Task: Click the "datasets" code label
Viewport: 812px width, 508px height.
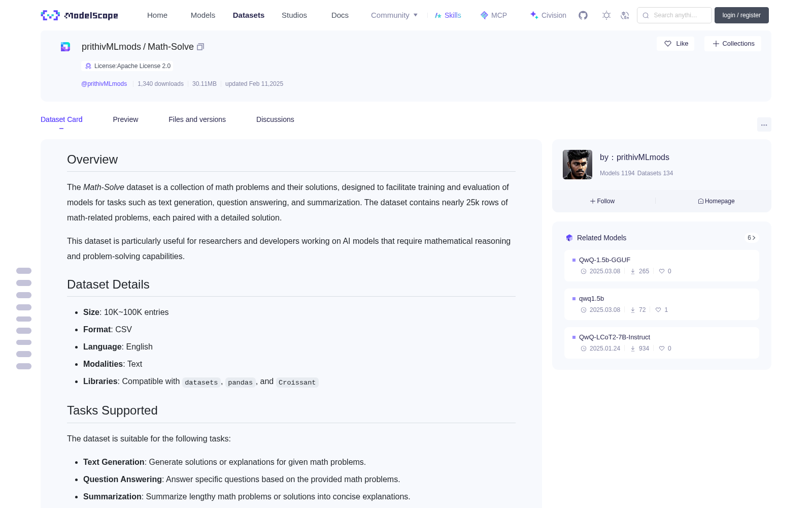Action: pyautogui.click(x=201, y=383)
